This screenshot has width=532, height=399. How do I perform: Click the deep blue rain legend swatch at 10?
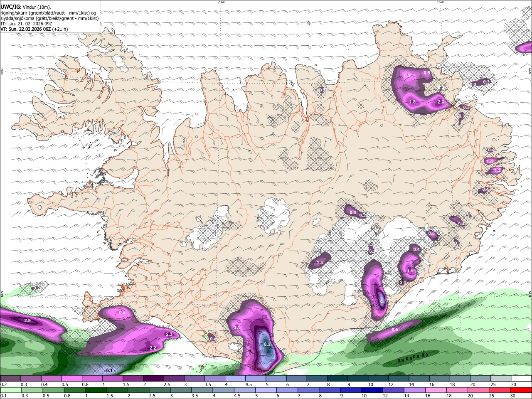[x=372, y=390]
